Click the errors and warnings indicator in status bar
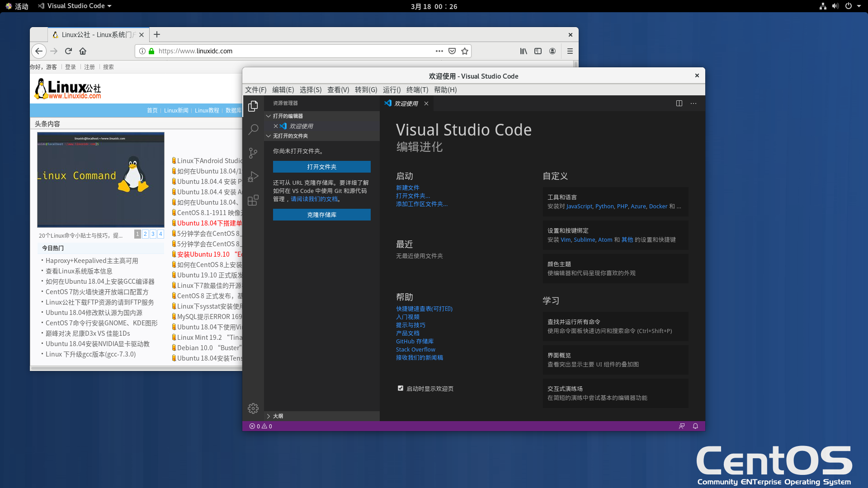868x488 pixels. 260,426
